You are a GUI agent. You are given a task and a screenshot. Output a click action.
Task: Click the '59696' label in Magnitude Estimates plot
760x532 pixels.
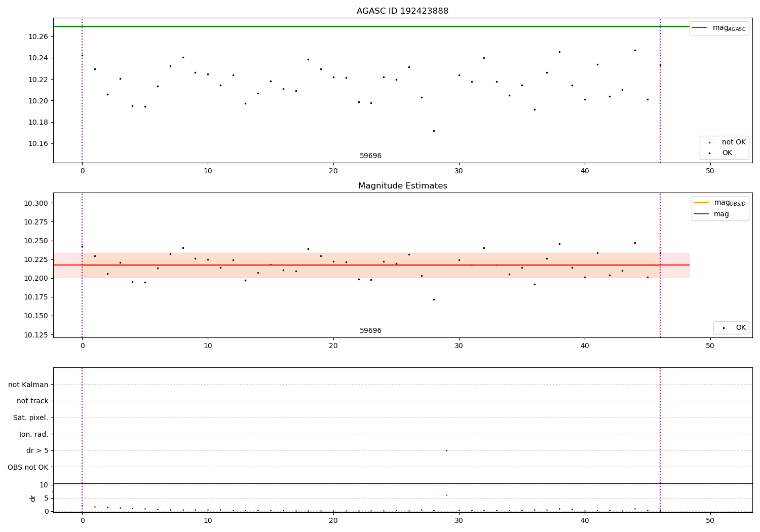click(370, 330)
